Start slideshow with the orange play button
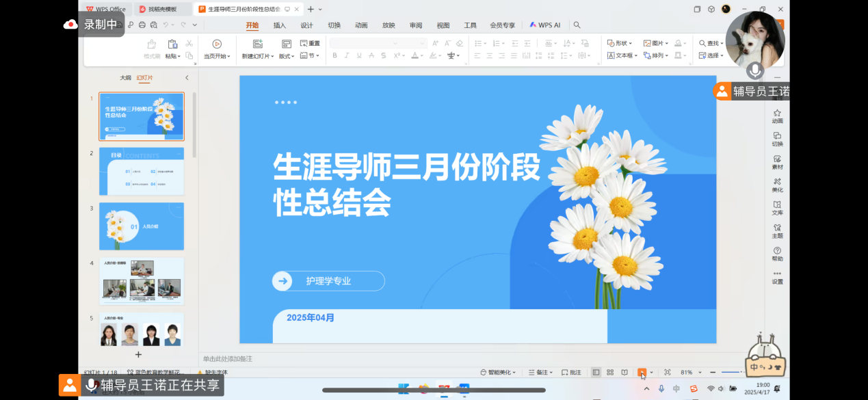Viewport: 868px width, 400px height. 642,373
